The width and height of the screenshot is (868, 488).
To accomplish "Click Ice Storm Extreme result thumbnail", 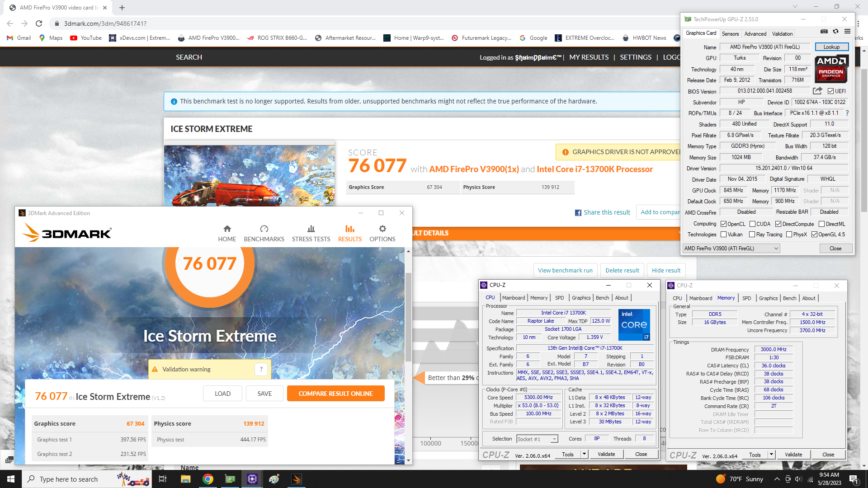I will pyautogui.click(x=250, y=175).
